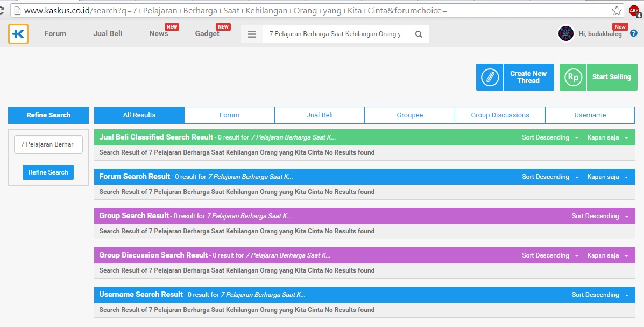
Task: Switch to the Group Discussions tab
Action: point(500,115)
